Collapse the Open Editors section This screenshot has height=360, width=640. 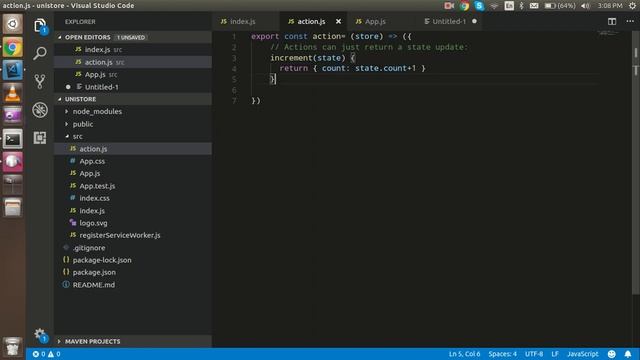point(133,37)
